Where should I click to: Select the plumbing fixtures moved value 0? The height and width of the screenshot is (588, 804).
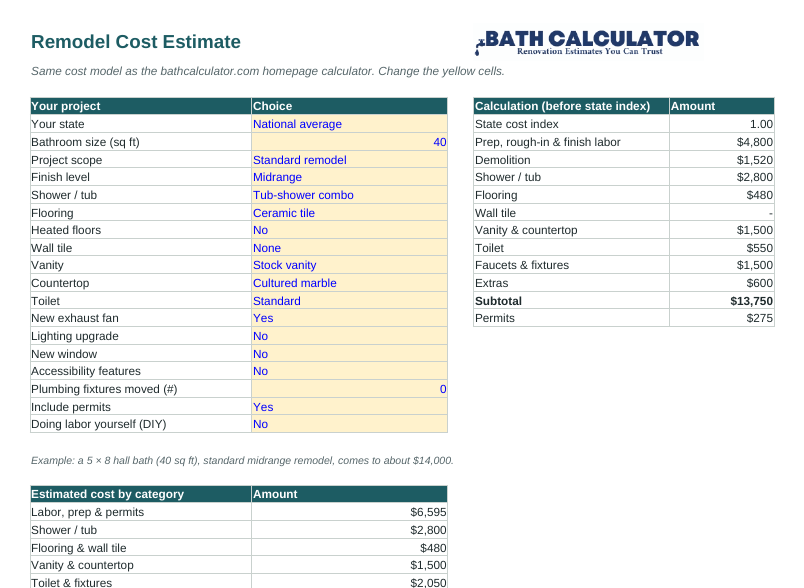349,389
